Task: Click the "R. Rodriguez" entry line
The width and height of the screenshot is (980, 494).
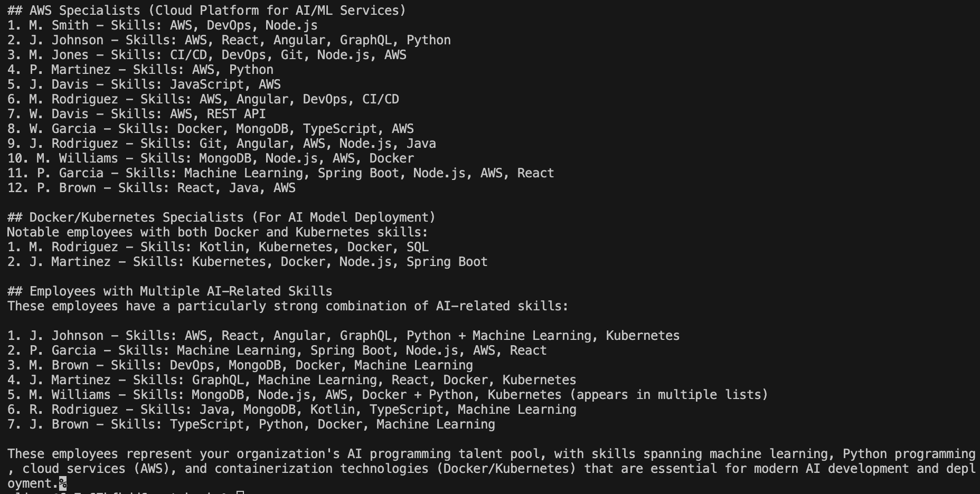Action: point(291,410)
